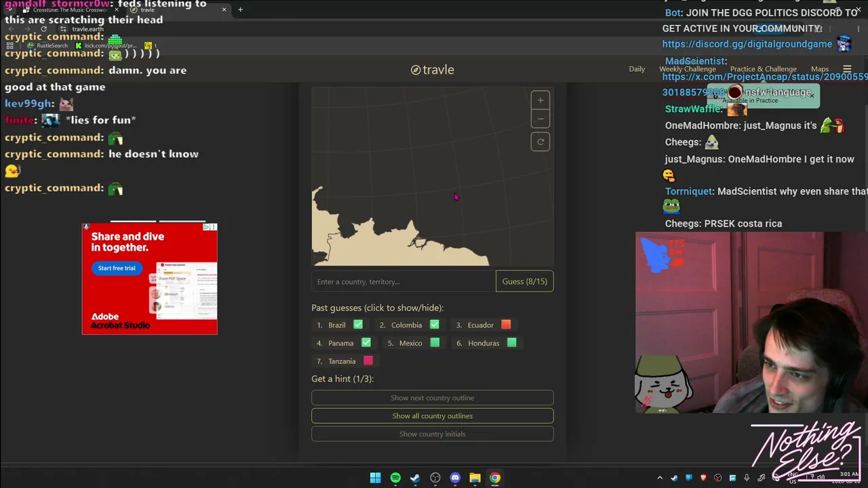Switch to Chrome in the taskbar
Image resolution: width=868 pixels, height=488 pixels.
(x=495, y=478)
